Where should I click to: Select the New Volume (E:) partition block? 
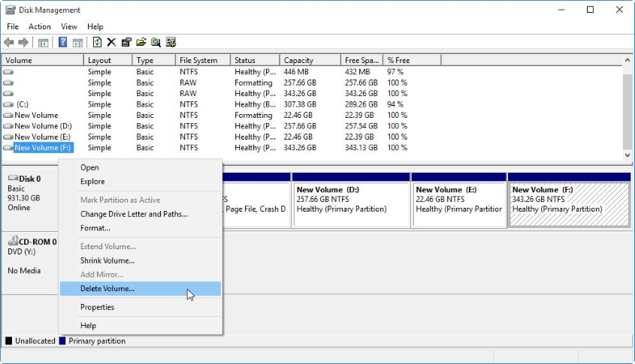point(459,200)
